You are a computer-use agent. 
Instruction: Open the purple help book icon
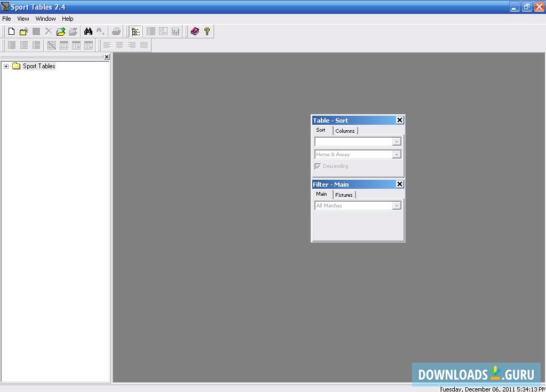point(195,31)
